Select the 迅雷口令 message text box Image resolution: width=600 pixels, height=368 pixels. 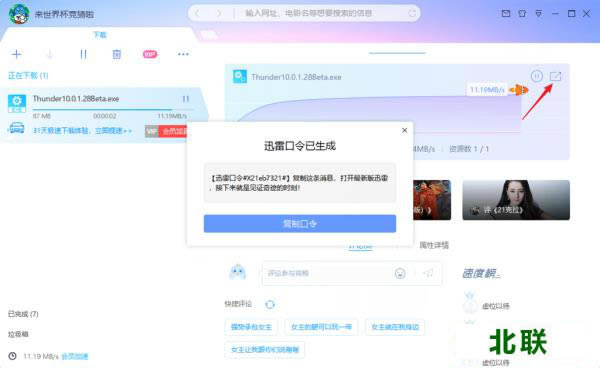click(x=300, y=183)
